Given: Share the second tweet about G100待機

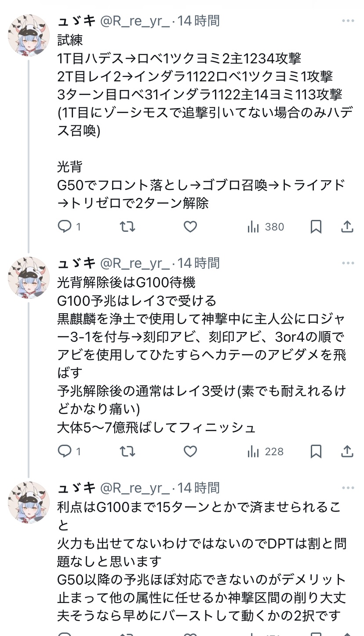Looking at the screenshot, I should tap(347, 451).
